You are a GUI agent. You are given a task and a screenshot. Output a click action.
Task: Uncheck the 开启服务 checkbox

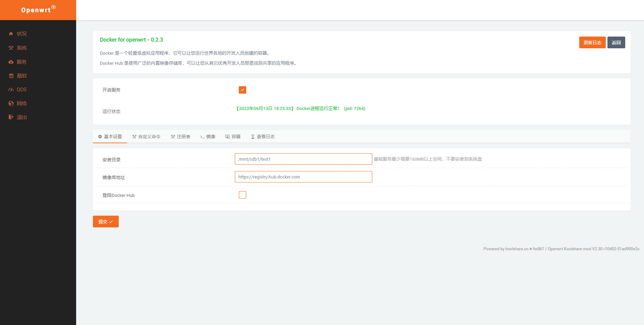coord(243,90)
